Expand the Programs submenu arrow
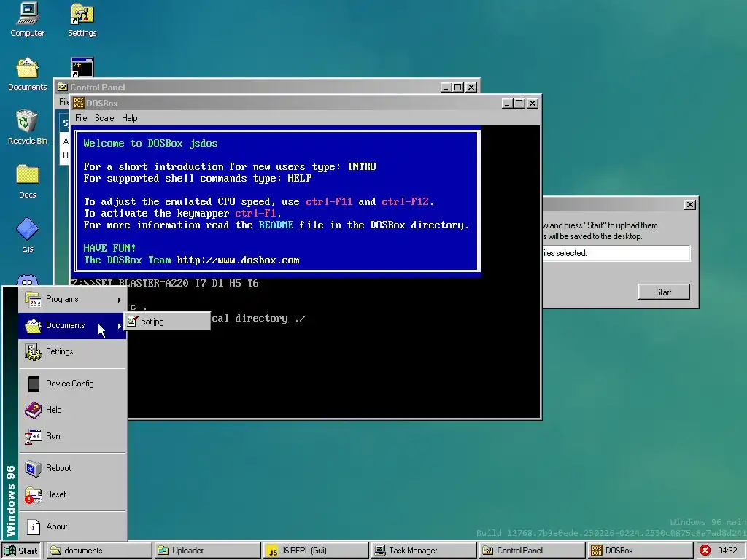The height and width of the screenshot is (560, 747). click(x=119, y=300)
